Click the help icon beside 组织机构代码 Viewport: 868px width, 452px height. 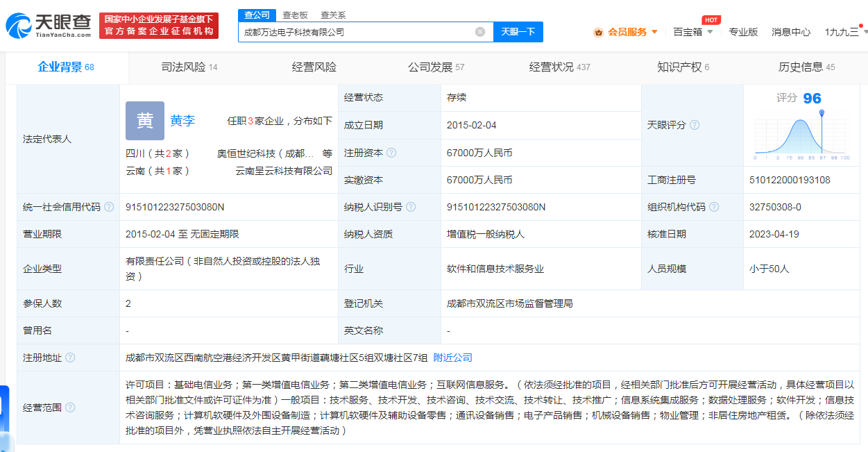[x=714, y=207]
